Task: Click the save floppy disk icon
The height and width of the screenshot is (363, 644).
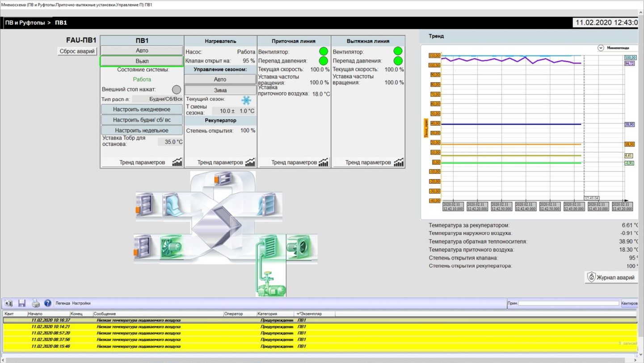Action: [21, 303]
